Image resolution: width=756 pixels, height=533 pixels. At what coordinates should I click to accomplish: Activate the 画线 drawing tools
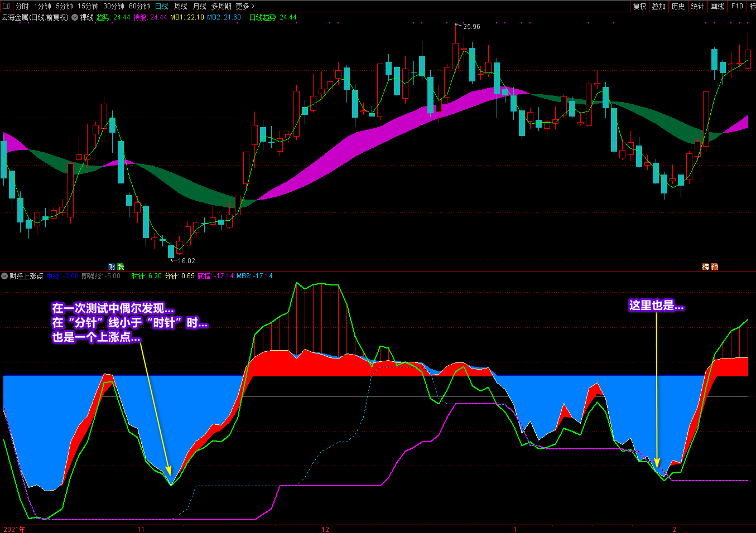coord(718,6)
